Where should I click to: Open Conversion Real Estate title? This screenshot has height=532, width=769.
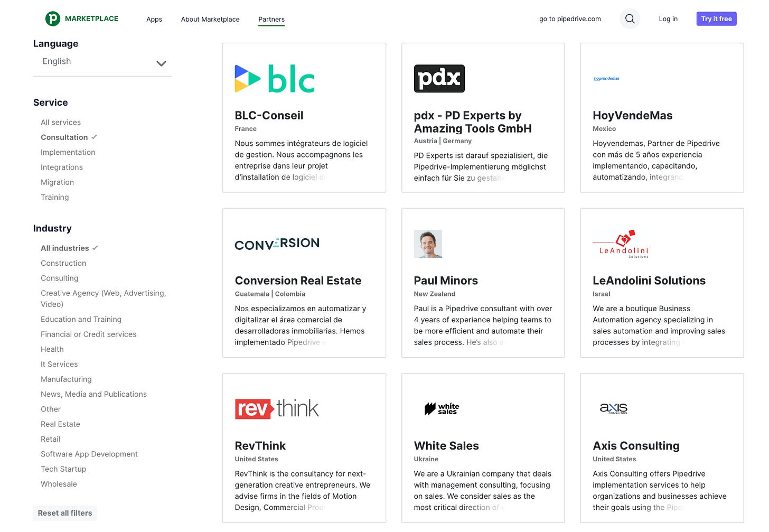tap(298, 281)
